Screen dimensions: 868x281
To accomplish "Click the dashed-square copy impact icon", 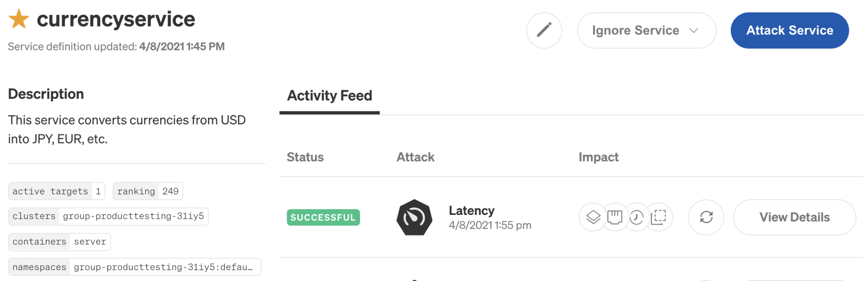I will [x=660, y=217].
